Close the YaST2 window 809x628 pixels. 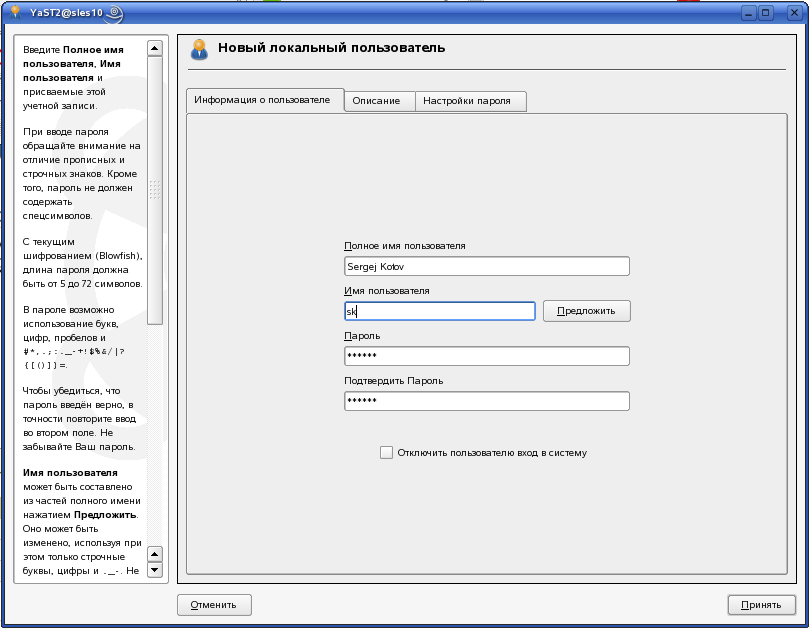pos(794,13)
